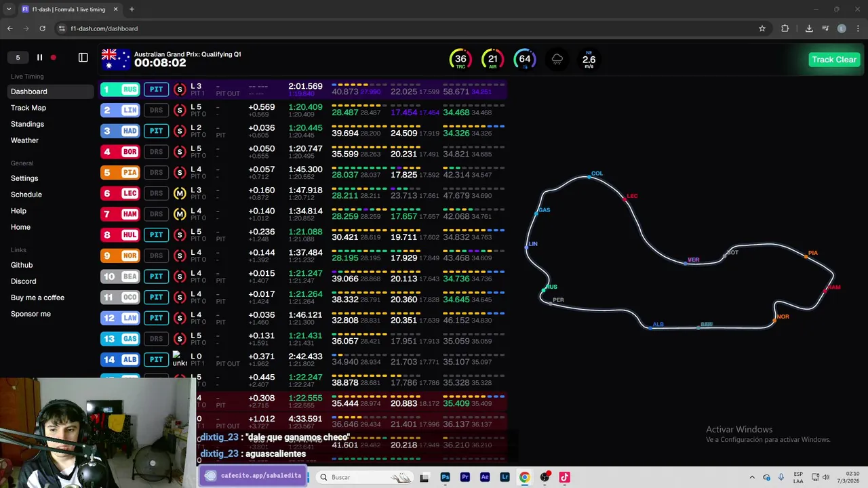Image resolution: width=868 pixels, height=488 pixels.
Task: Click the LIN driver tag in position 2
Action: pos(120,110)
